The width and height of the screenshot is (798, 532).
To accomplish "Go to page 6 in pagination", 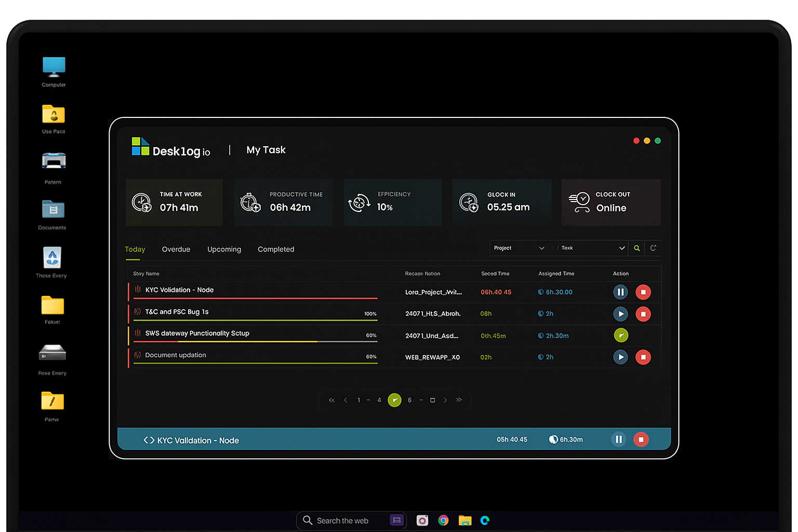I will pos(409,400).
